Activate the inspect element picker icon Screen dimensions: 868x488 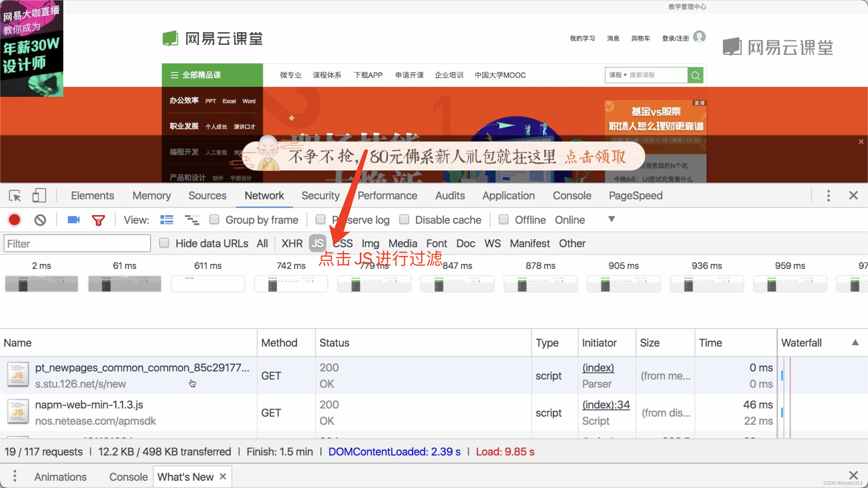pos(15,196)
